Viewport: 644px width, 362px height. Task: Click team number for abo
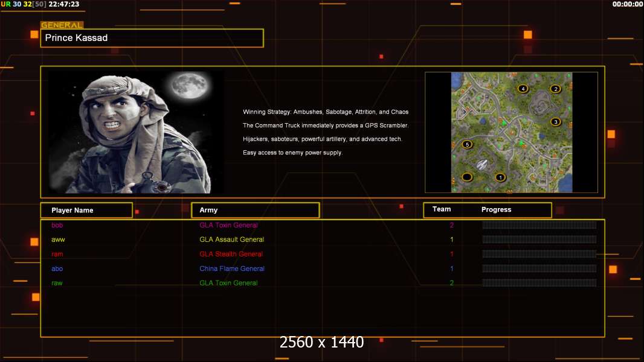pyautogui.click(x=452, y=268)
